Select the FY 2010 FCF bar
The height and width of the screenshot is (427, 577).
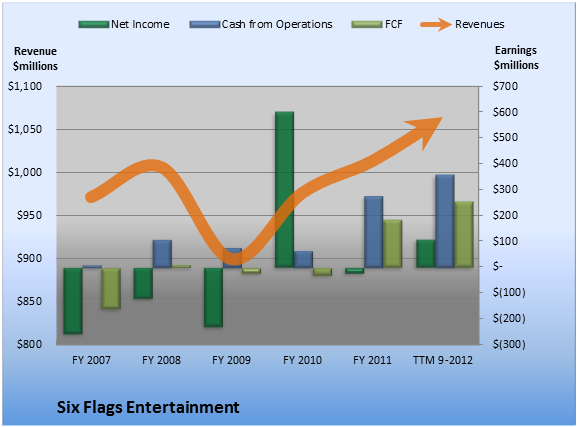(x=322, y=272)
